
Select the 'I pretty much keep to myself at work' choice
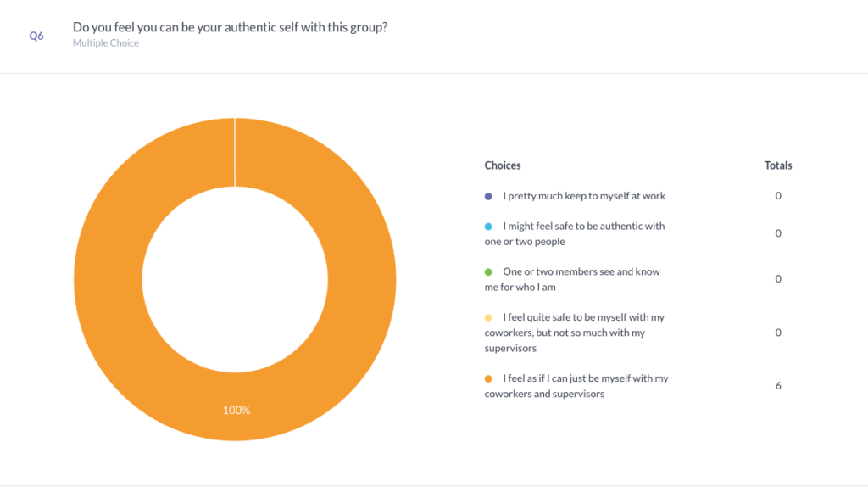(x=584, y=196)
